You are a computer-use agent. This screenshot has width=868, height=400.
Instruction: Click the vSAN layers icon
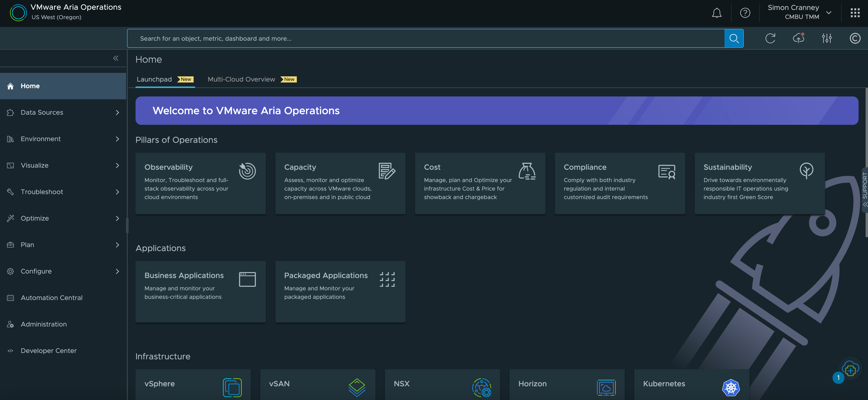(x=357, y=388)
